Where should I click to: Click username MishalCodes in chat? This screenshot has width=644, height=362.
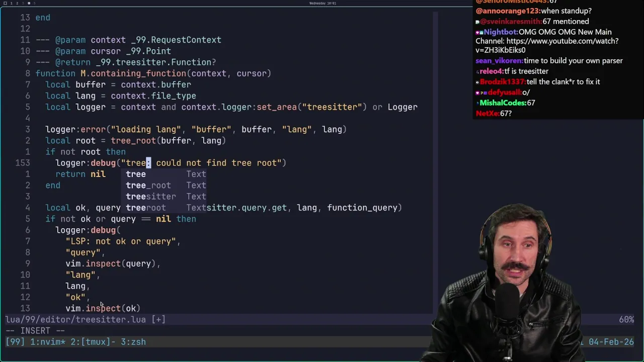click(502, 103)
